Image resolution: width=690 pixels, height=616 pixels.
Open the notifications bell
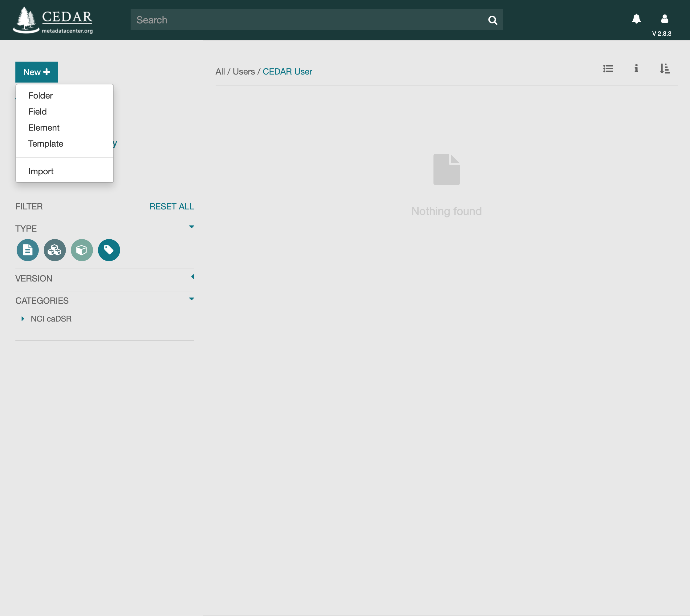pos(636,19)
